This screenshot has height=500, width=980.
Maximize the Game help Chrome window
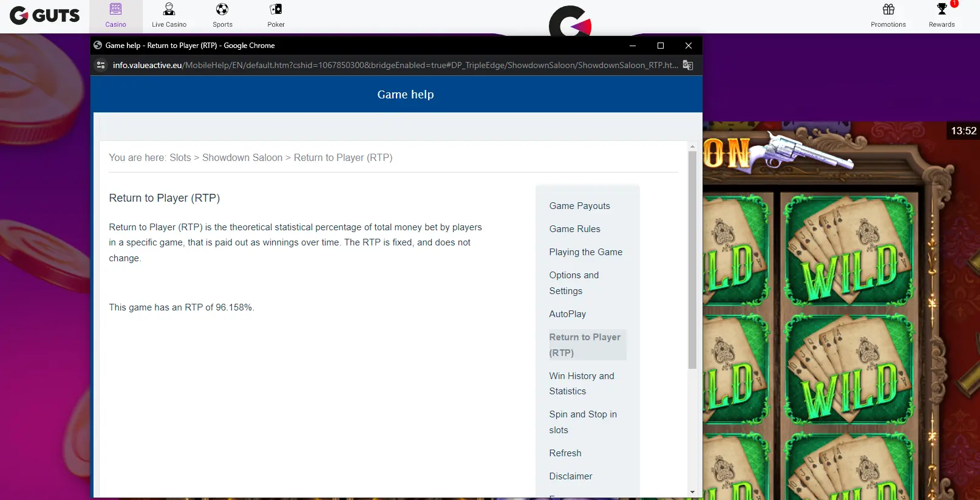661,46
